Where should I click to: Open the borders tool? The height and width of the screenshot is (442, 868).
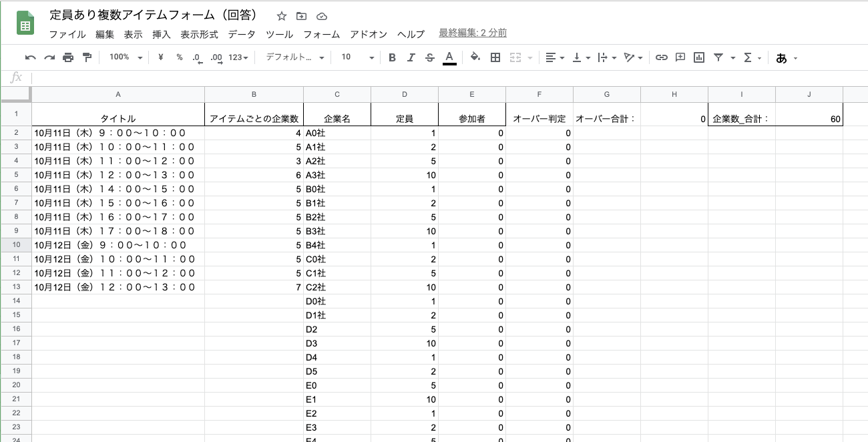click(495, 57)
